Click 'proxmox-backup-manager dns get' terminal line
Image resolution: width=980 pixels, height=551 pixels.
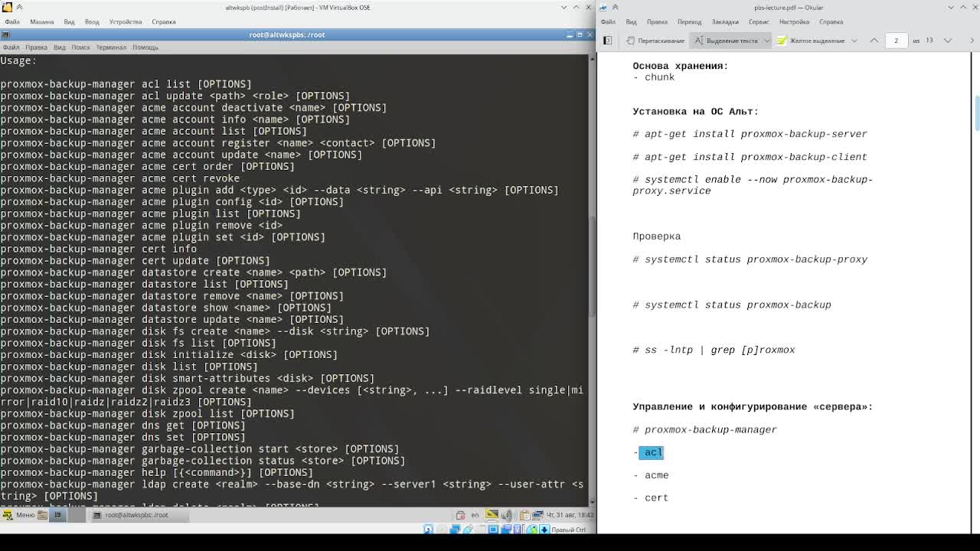click(123, 425)
